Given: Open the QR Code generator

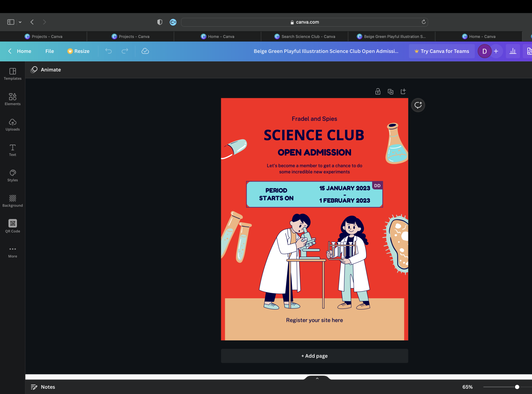Looking at the screenshot, I should coord(12,226).
